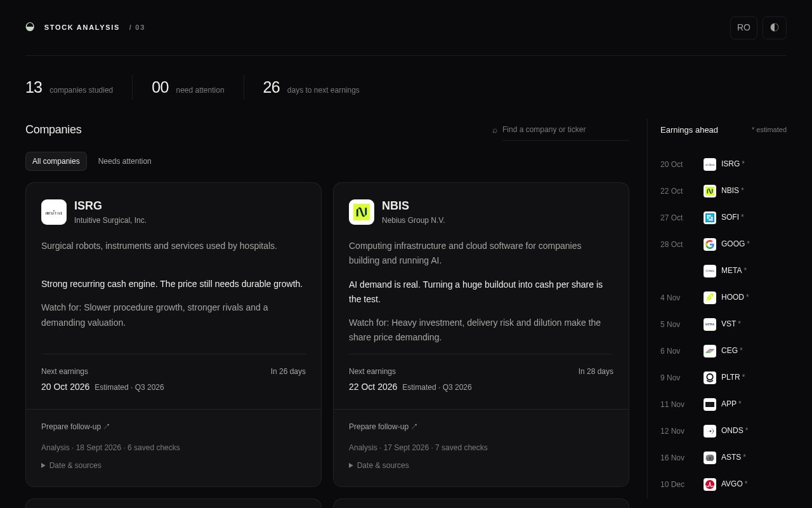The image size is (812, 508).
Task: Click the NBIS icon in Earnings ahead
Action: coord(710,191)
